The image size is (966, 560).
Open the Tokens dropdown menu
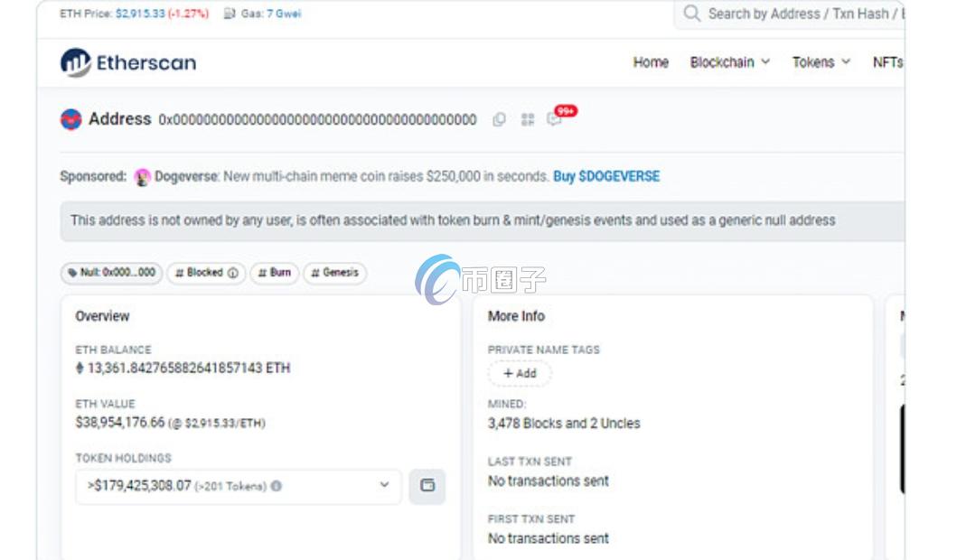(821, 62)
